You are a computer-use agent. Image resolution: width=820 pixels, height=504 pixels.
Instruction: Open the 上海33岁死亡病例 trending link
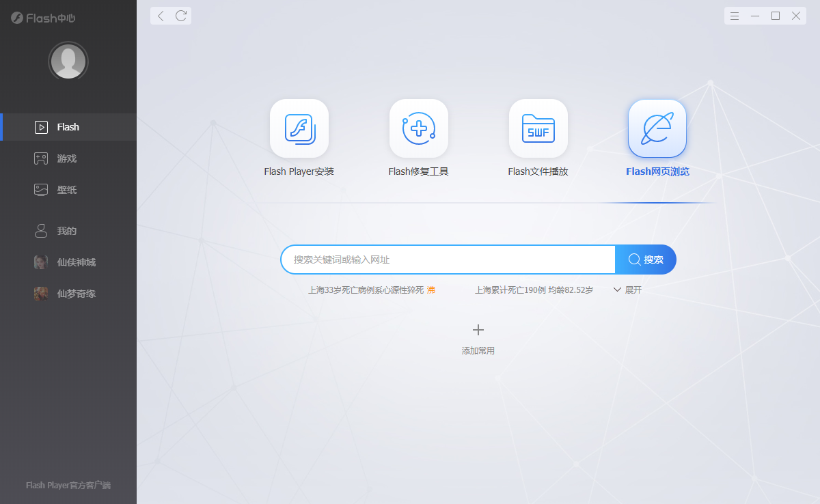coord(366,290)
